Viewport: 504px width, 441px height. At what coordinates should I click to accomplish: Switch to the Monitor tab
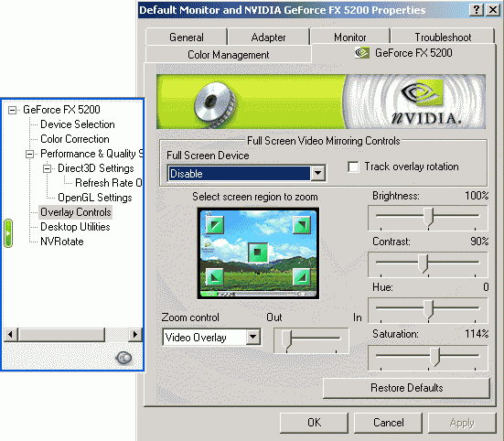tap(350, 38)
